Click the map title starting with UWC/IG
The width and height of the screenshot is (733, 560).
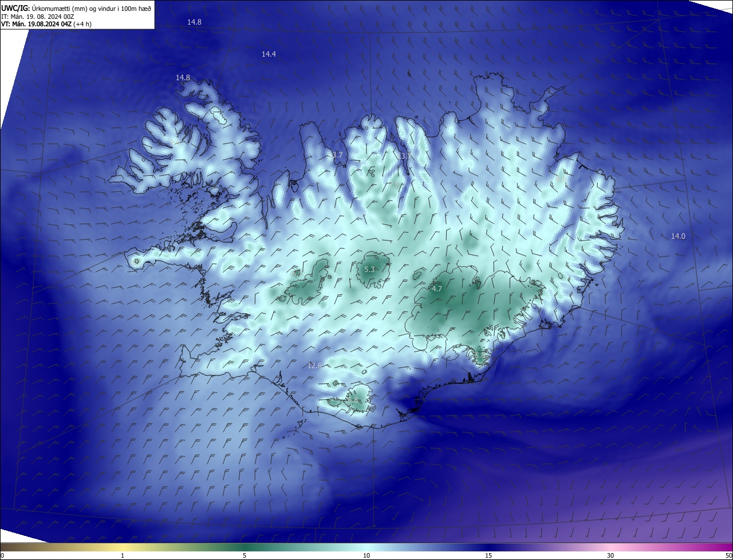(76, 8)
